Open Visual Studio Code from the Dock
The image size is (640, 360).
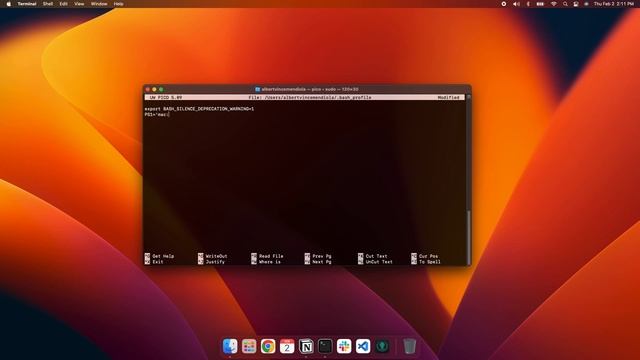click(363, 346)
